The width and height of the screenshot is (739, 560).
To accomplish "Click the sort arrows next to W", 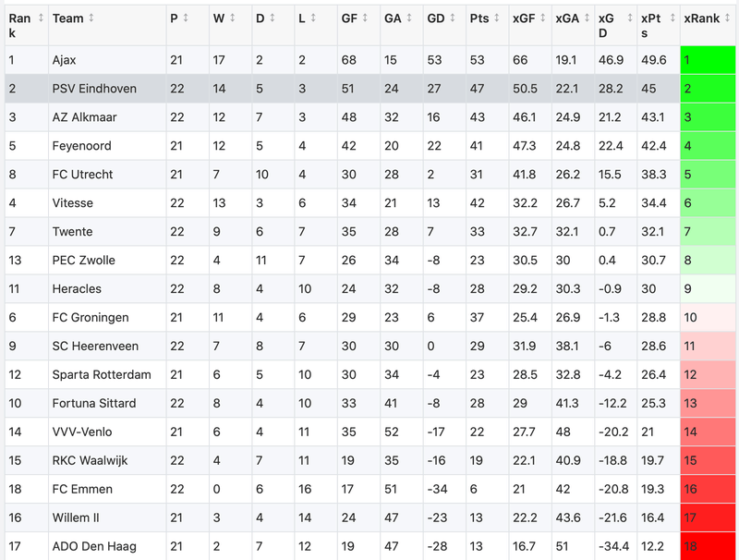I will [232, 18].
